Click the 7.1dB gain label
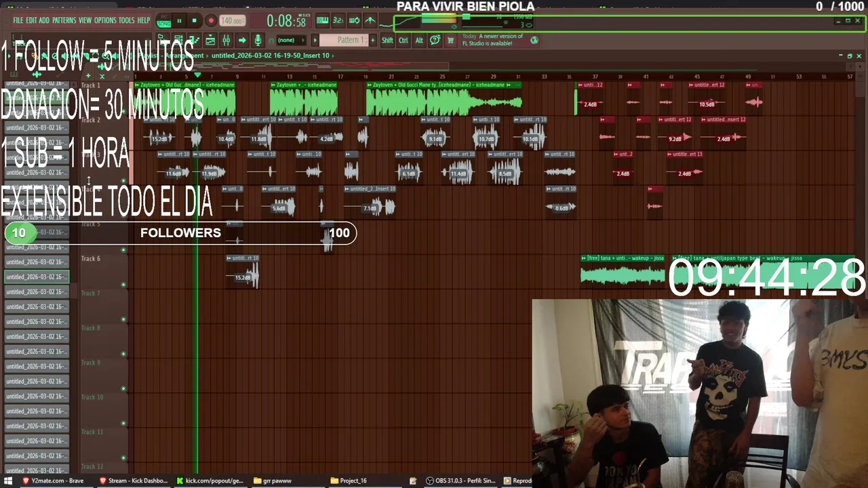 pos(370,208)
